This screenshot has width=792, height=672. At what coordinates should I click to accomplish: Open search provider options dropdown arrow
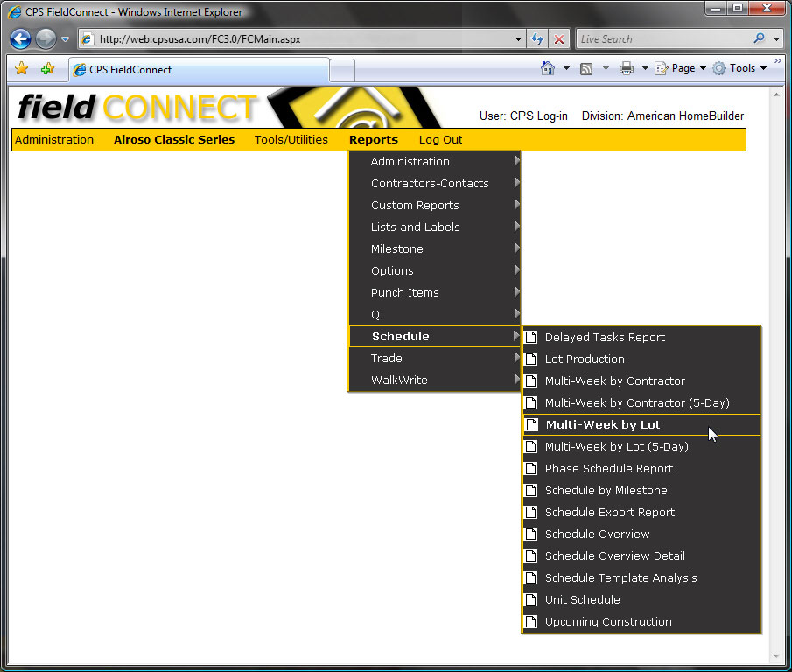point(777,38)
